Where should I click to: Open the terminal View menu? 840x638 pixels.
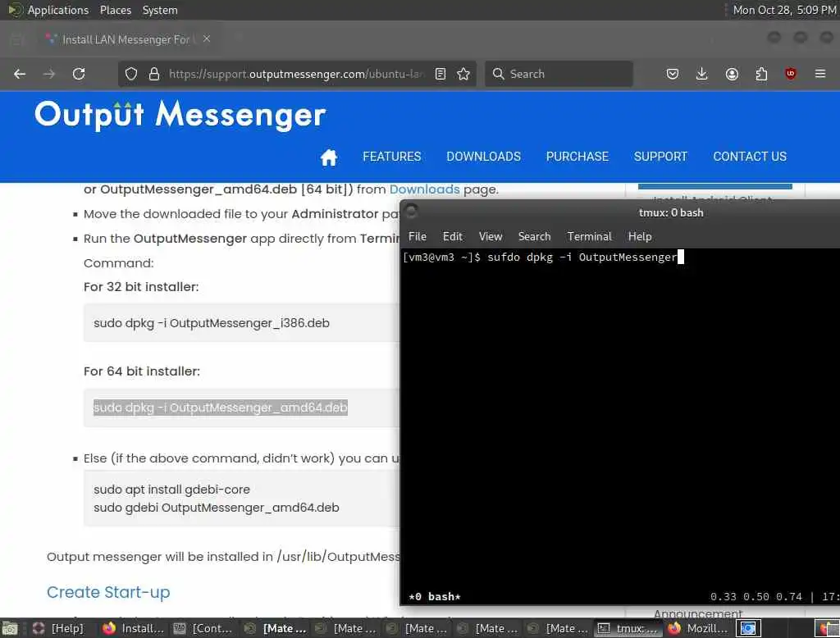point(491,236)
